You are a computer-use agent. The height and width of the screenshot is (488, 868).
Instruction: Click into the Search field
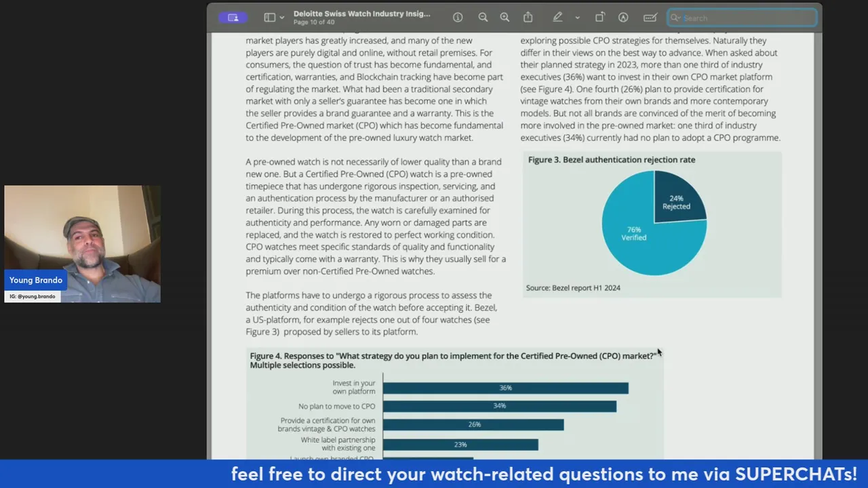tap(742, 18)
